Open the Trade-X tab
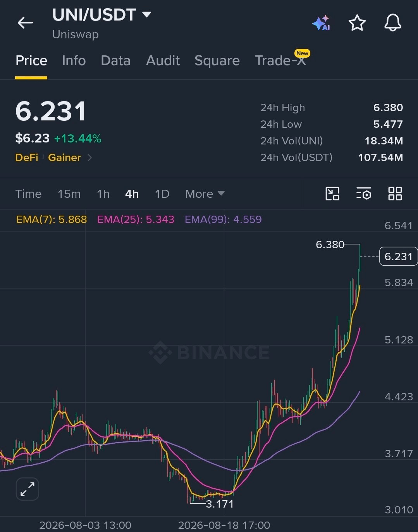This screenshot has height=532, width=418. [281, 61]
